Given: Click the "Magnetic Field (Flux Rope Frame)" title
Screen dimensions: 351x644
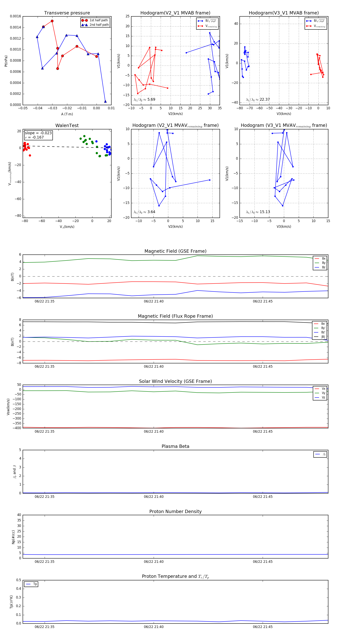Looking at the screenshot, I should click(x=175, y=316).
